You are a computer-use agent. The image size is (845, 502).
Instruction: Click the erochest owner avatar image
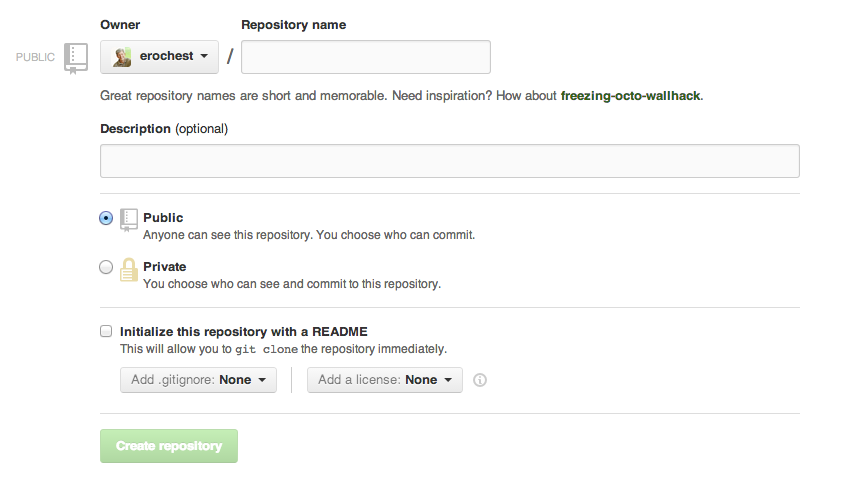coord(122,57)
